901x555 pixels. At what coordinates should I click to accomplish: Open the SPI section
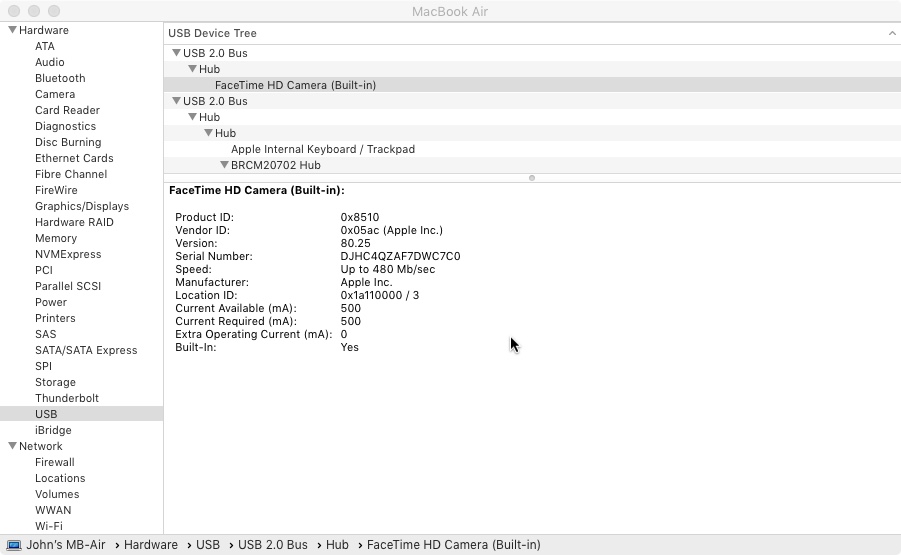[43, 366]
